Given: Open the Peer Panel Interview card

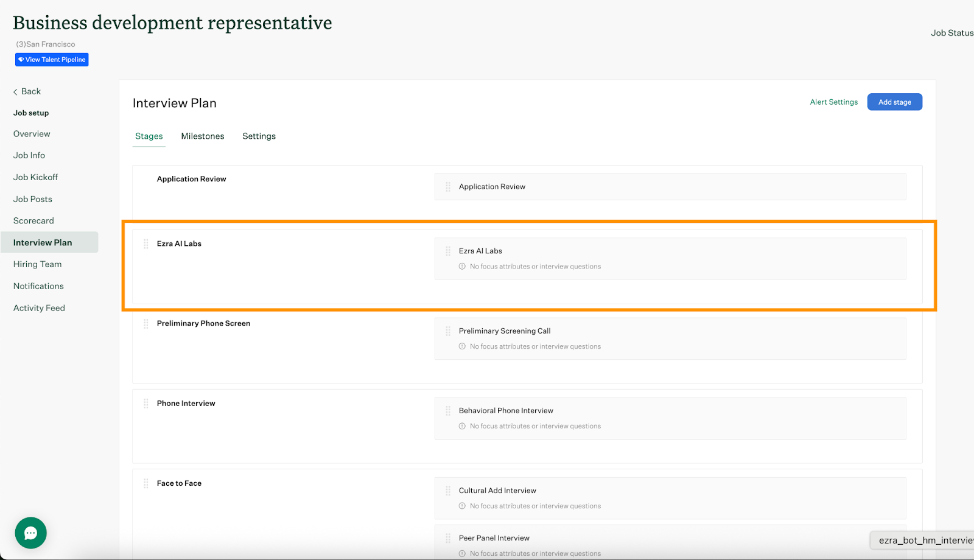Looking at the screenshot, I should point(670,539).
